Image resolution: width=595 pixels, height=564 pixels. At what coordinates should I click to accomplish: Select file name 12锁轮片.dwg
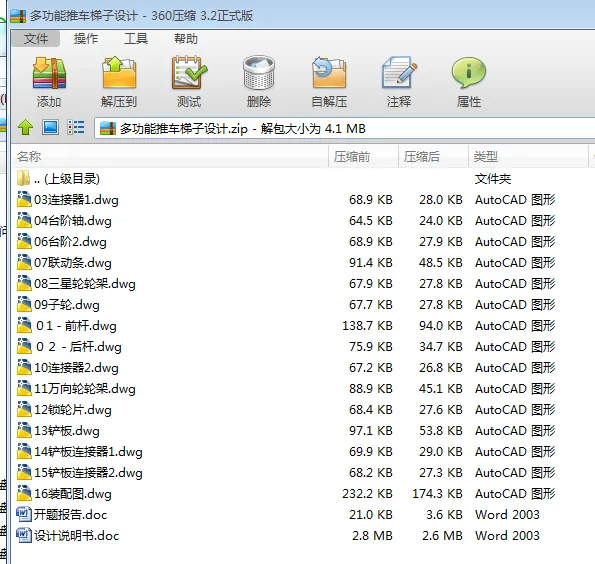(73, 410)
